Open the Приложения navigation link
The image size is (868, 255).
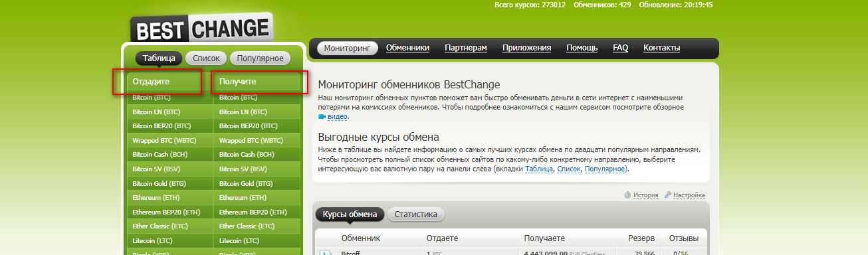pyautogui.click(x=526, y=48)
